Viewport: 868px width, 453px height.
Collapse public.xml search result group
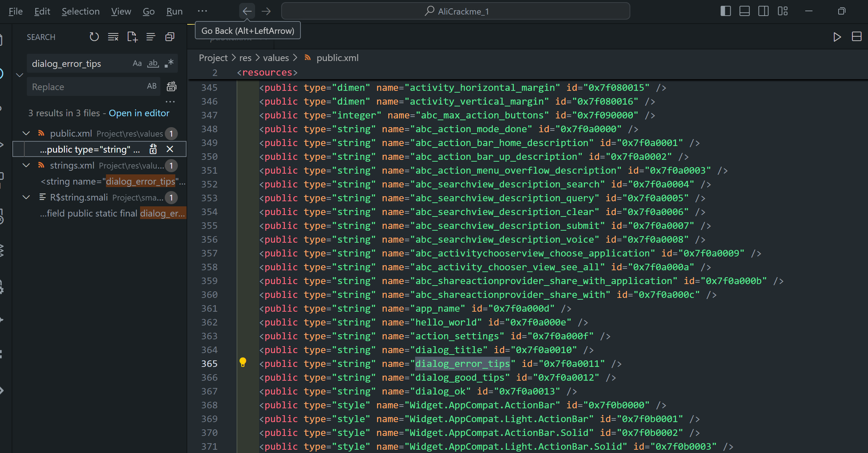[x=26, y=133]
